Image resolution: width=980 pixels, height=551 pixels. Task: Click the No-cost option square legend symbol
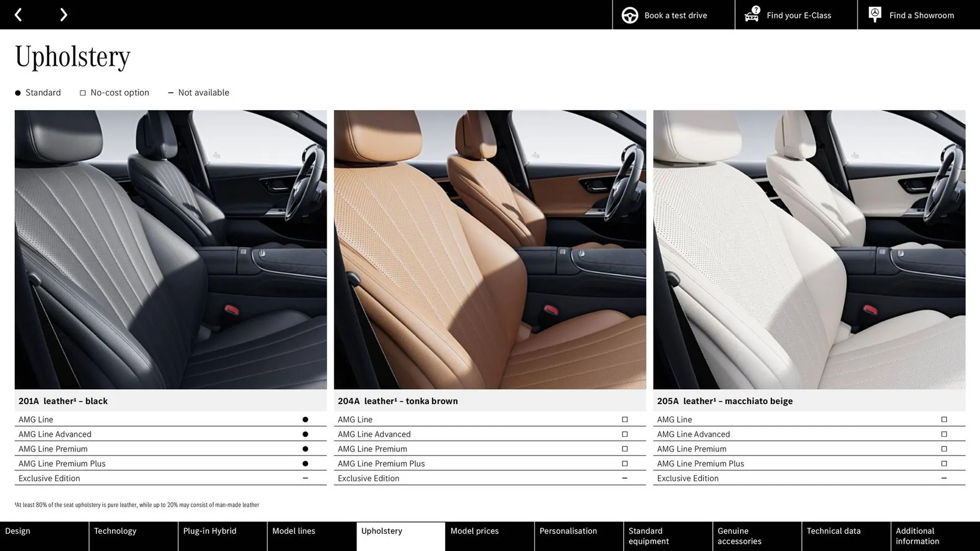point(82,92)
